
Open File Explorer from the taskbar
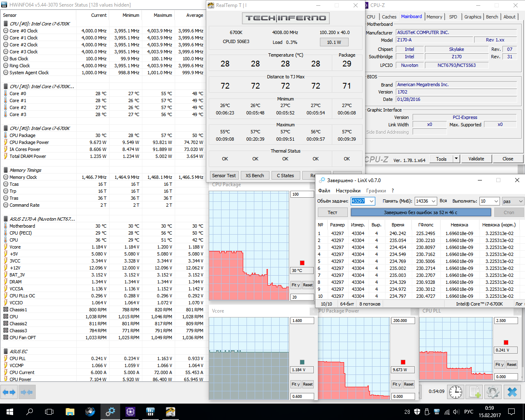click(x=70, y=412)
